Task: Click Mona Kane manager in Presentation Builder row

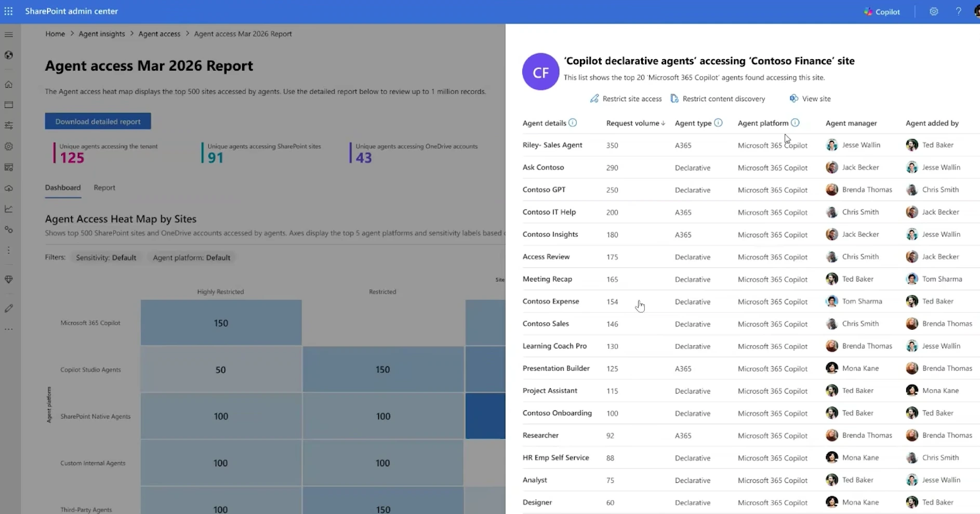Action: (853, 368)
